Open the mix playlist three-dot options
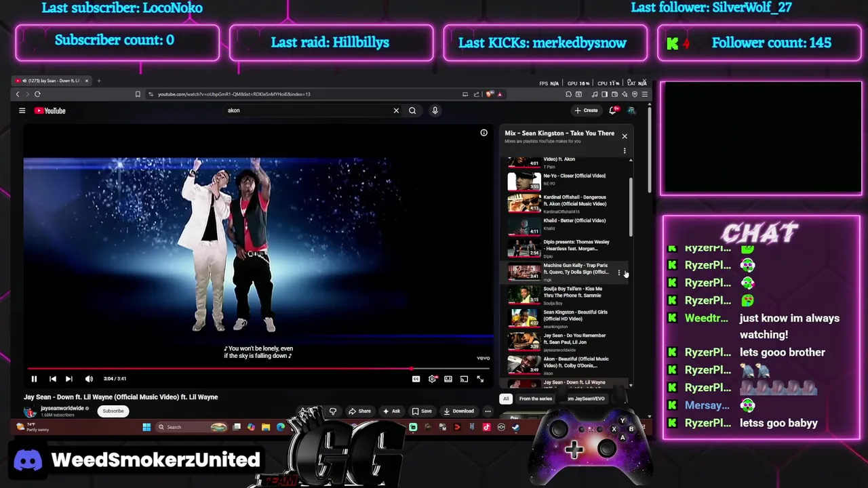The image size is (868, 488). point(625,150)
